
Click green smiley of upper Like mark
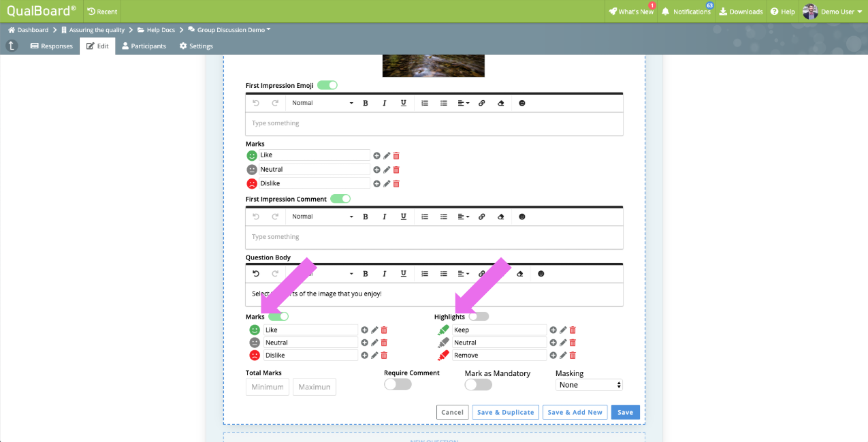252,155
